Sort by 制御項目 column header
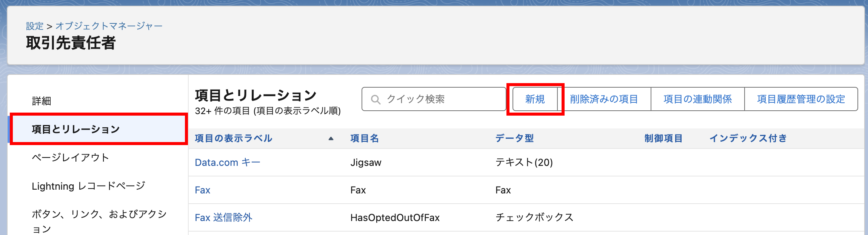This screenshot has height=235, width=868. tap(663, 138)
